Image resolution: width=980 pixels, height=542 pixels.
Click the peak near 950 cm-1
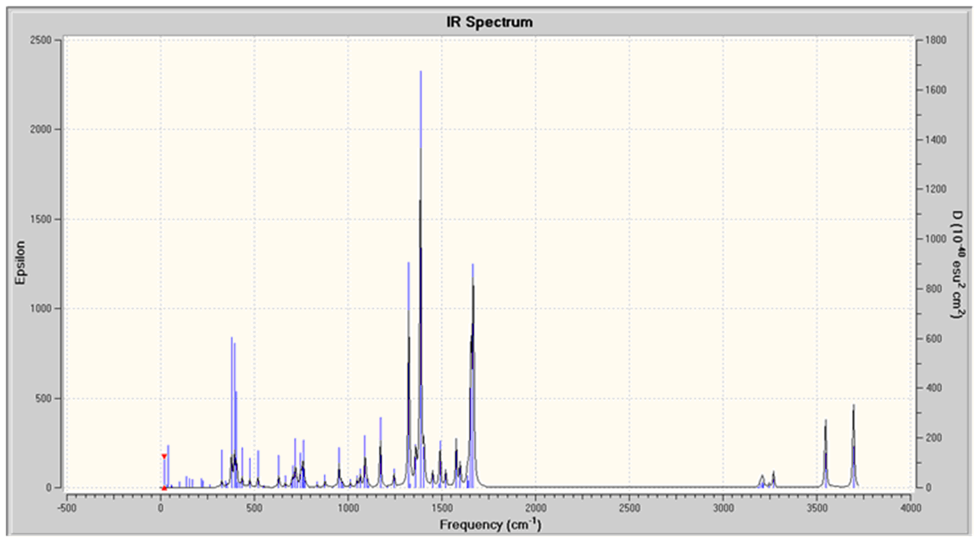[x=339, y=468]
